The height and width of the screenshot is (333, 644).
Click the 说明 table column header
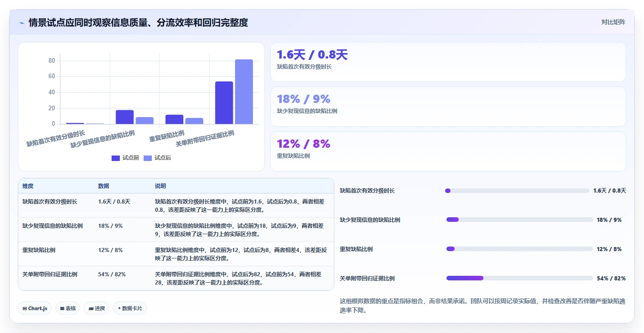pos(161,186)
